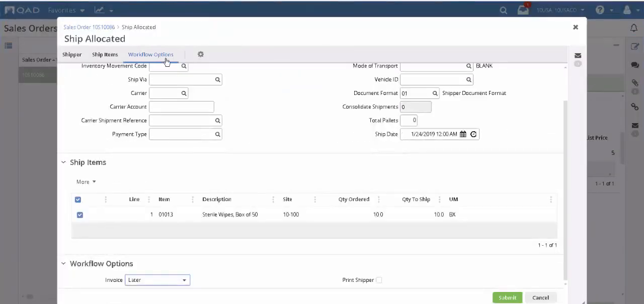This screenshot has height=304, width=644.
Task: Click the 10-100 site cell
Action: click(291, 215)
